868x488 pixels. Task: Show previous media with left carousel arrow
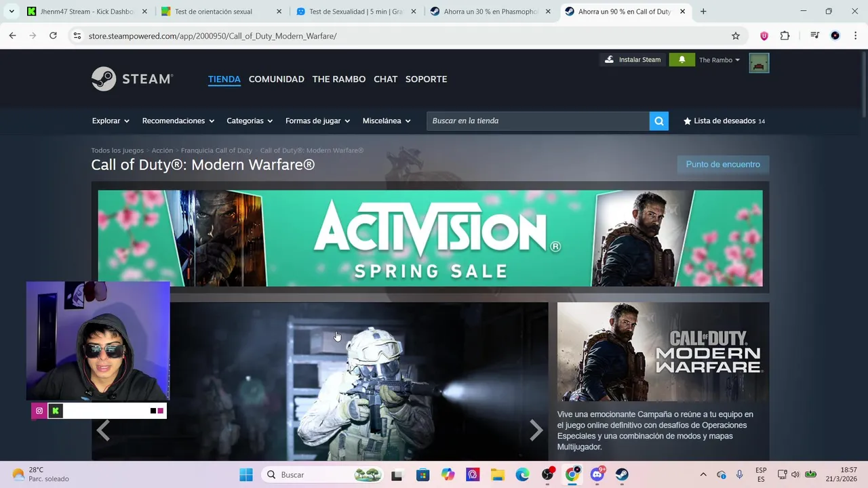tap(103, 430)
